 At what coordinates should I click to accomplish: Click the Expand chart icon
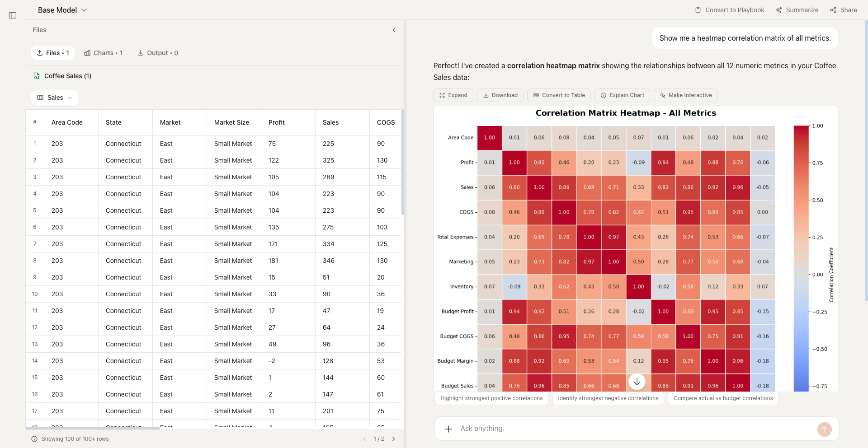(x=443, y=95)
